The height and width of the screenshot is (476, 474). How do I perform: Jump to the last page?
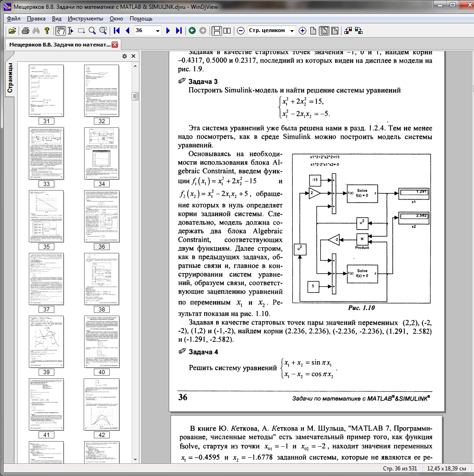pos(179,31)
